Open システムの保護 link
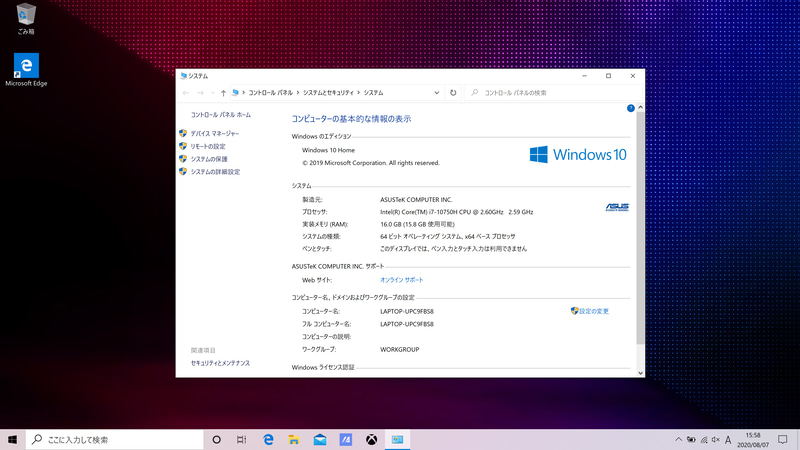800x450 pixels. click(209, 159)
